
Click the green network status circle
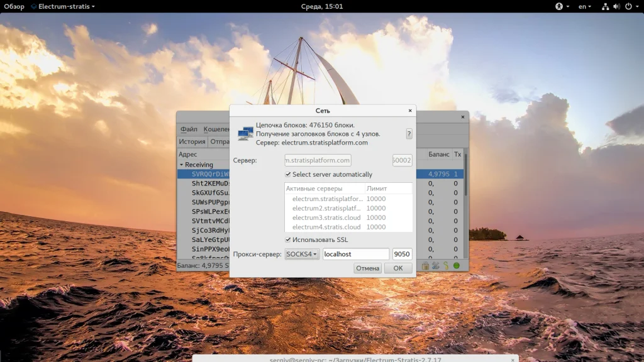point(457,266)
